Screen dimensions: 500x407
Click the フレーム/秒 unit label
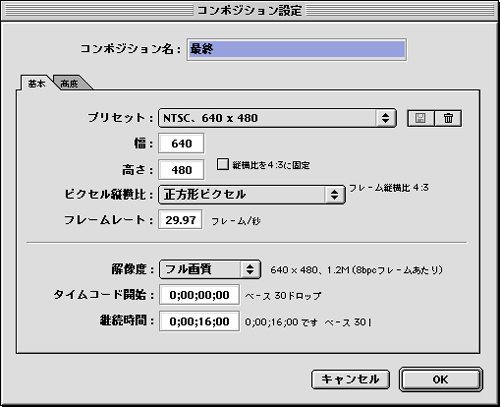[236, 221]
